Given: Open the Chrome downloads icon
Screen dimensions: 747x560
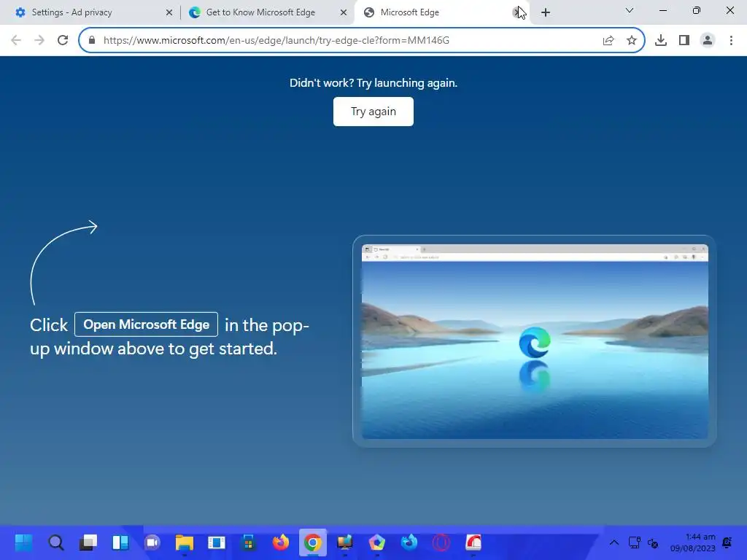Looking at the screenshot, I should pos(661,41).
